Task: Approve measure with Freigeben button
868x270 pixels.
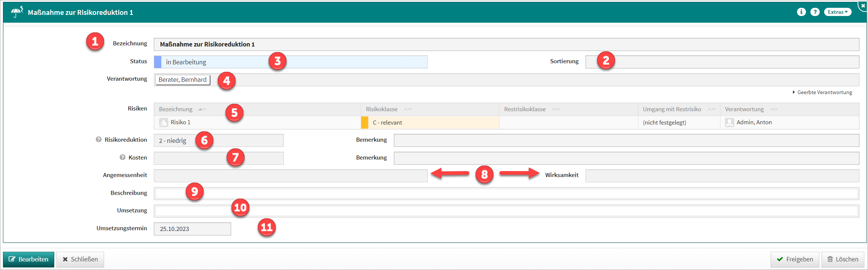Action: pos(795,259)
